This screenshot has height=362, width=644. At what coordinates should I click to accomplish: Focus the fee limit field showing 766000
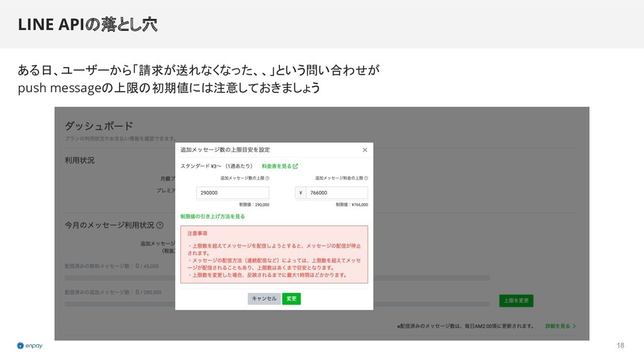pyautogui.click(x=336, y=193)
